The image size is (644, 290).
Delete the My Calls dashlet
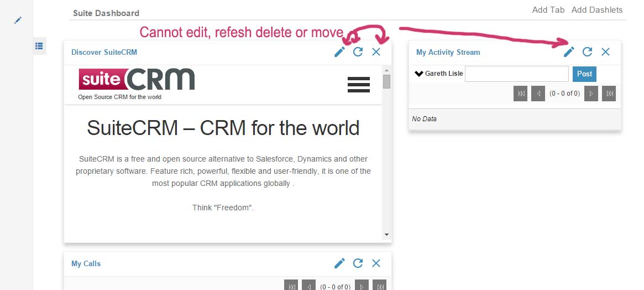click(x=376, y=263)
